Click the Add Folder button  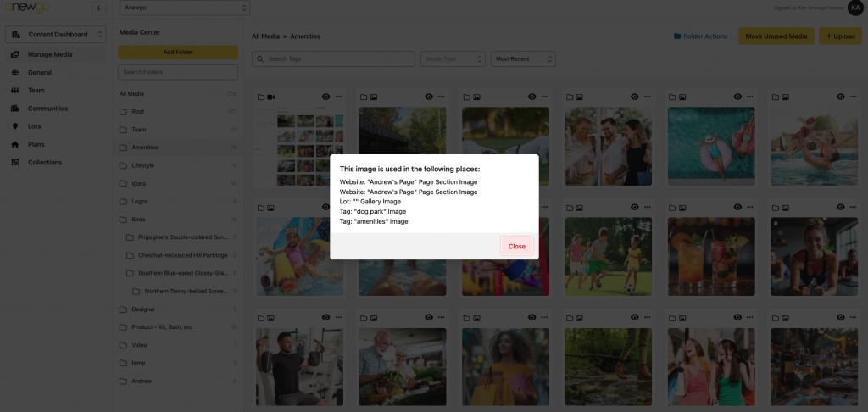pyautogui.click(x=178, y=53)
